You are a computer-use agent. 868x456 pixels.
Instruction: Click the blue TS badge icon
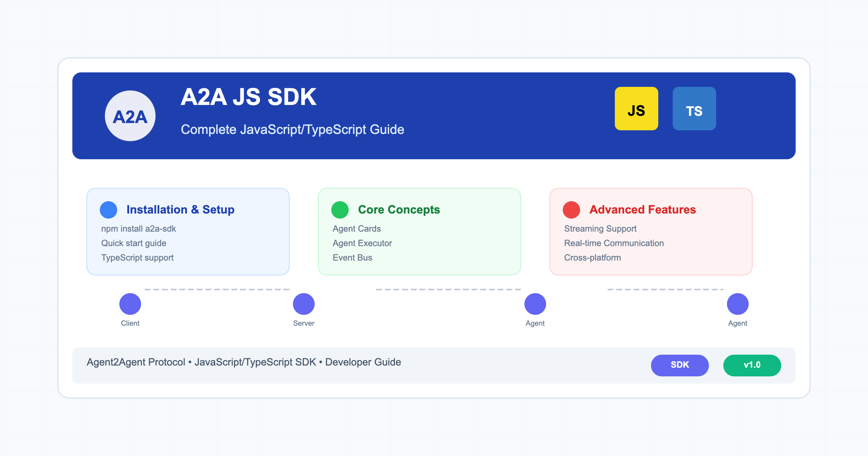[x=694, y=109]
